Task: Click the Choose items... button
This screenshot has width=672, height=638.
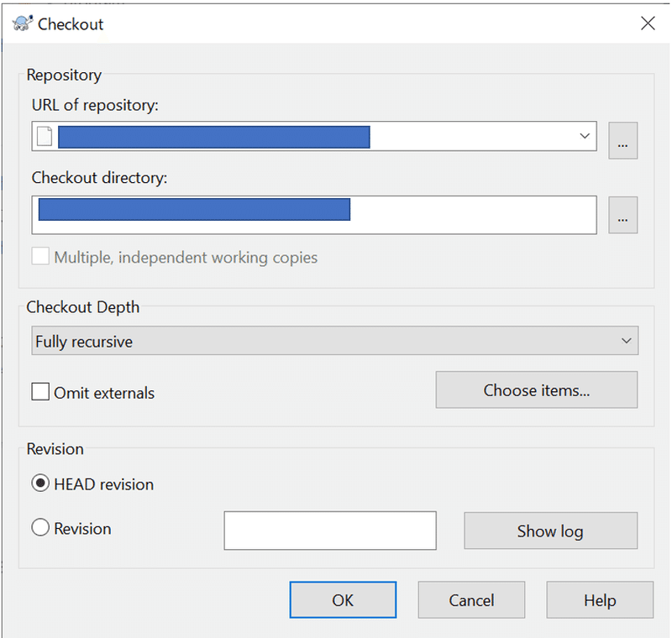Action: (x=536, y=390)
